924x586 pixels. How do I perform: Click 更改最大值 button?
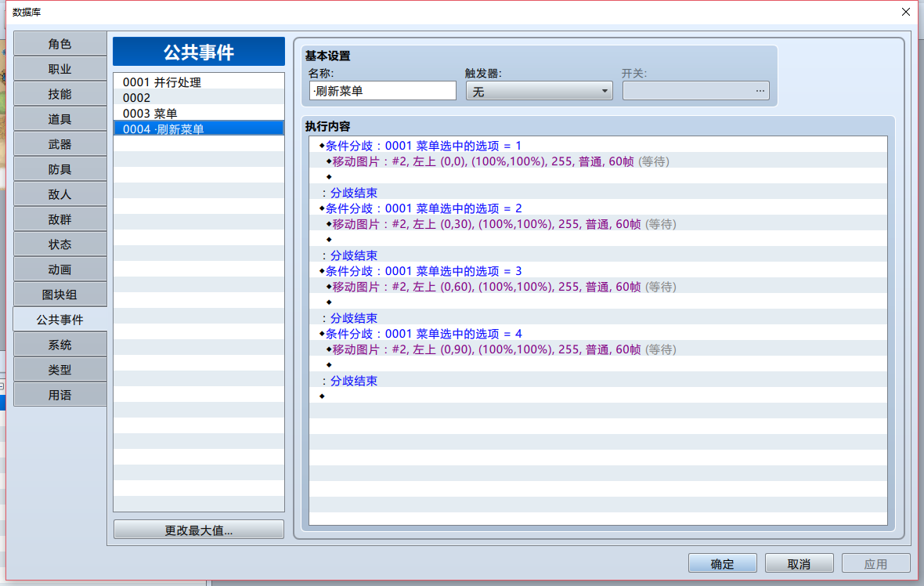point(199,530)
